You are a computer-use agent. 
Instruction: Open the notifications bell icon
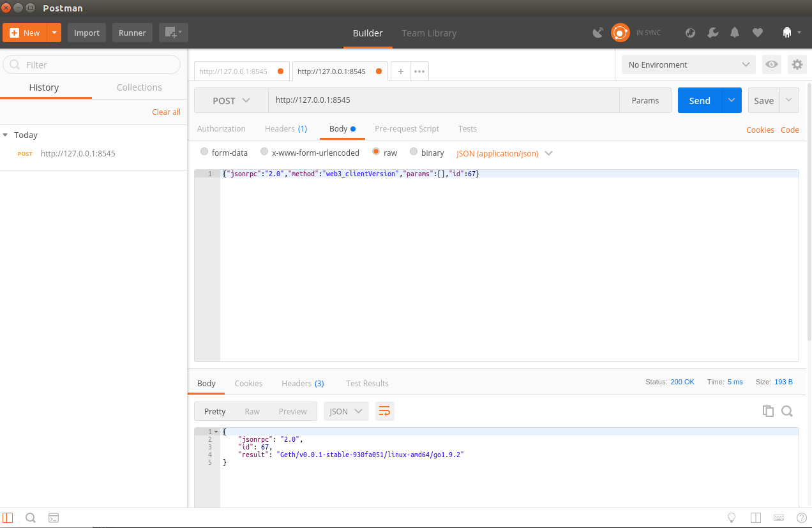click(x=735, y=33)
